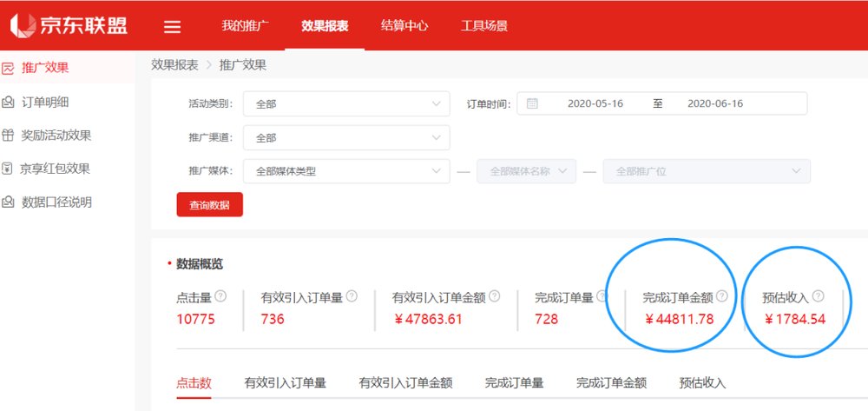Click the 京享红包效果 sidebar icon
This screenshot has width=868, height=411.
[x=8, y=169]
